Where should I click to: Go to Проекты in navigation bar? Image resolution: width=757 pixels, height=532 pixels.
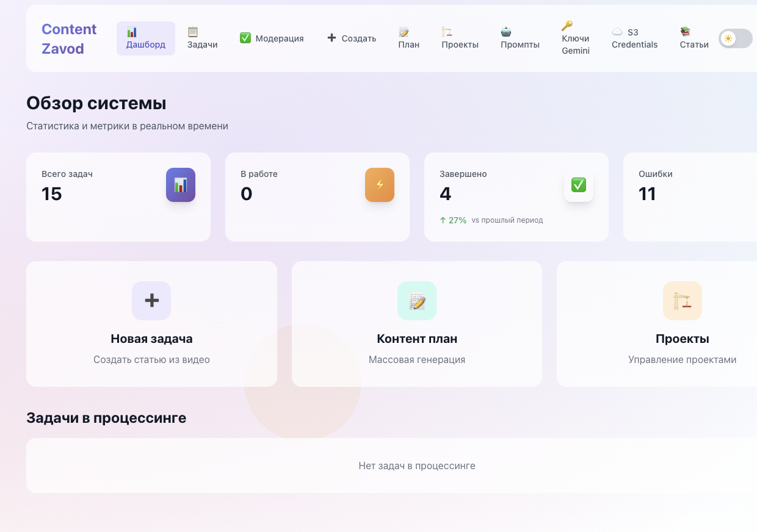point(460,38)
